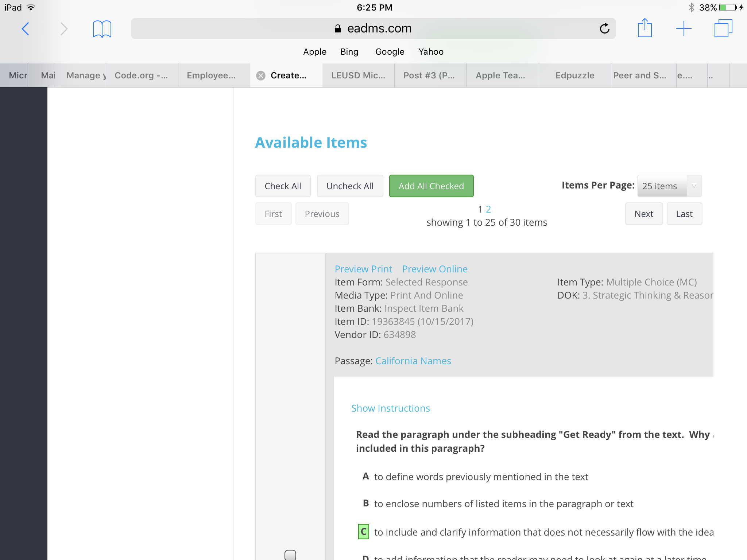Open the share sheet icon
Screen dimensions: 747x560
point(645,28)
